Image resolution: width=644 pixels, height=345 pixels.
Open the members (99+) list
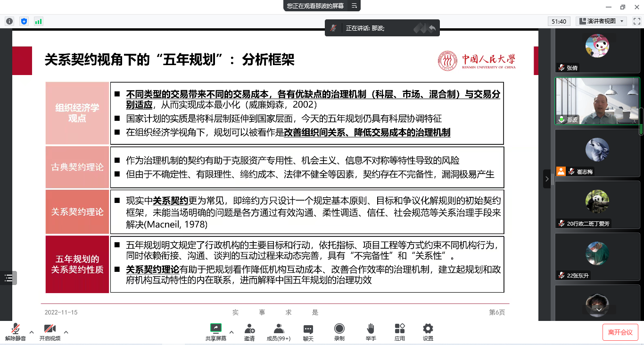coord(279,332)
